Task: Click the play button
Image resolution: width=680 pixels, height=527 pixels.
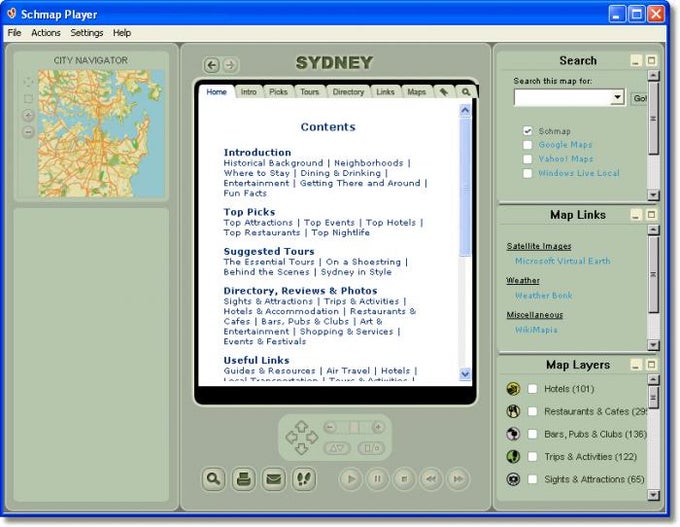Action: point(351,479)
